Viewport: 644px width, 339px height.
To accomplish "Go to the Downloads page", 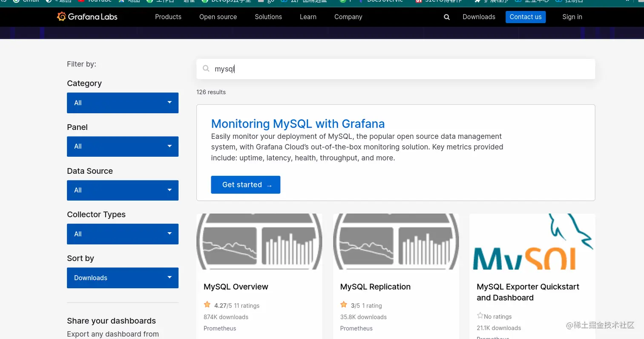I will pyautogui.click(x=479, y=17).
